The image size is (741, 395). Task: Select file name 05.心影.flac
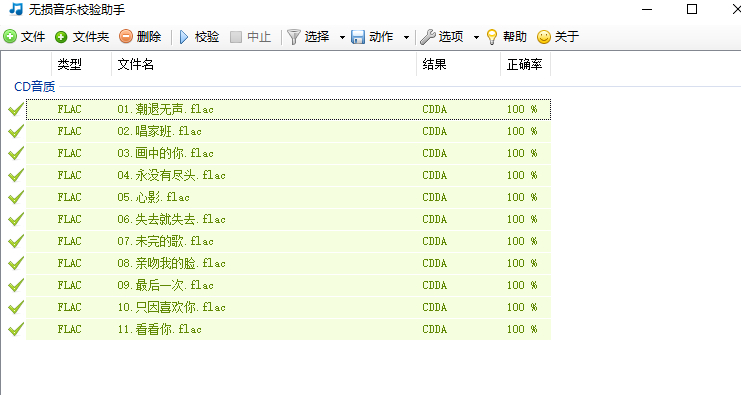pyautogui.click(x=154, y=197)
